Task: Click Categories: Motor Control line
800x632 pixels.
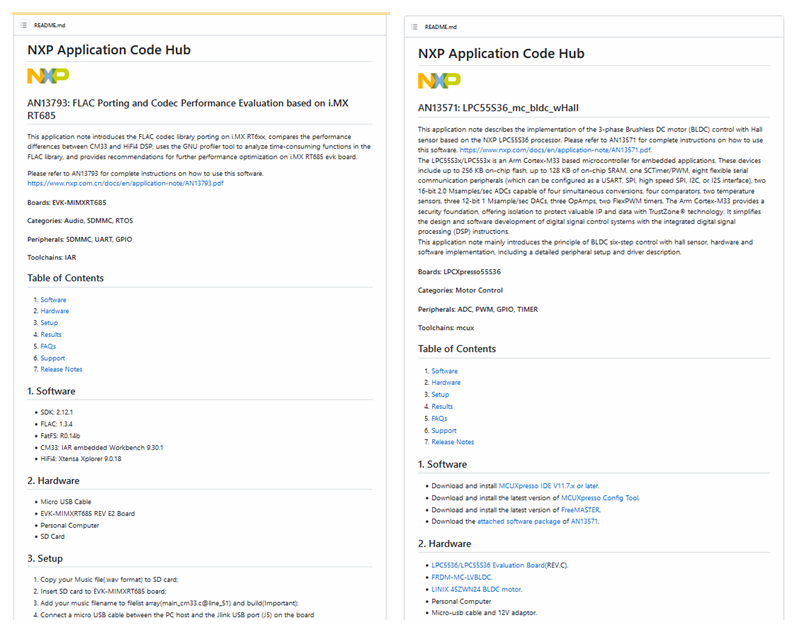Action: coord(460,290)
